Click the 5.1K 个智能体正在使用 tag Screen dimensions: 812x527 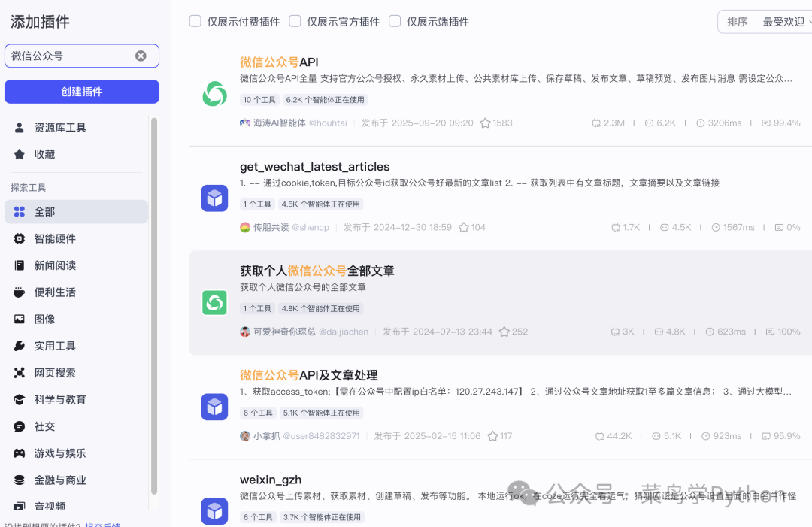pos(322,413)
